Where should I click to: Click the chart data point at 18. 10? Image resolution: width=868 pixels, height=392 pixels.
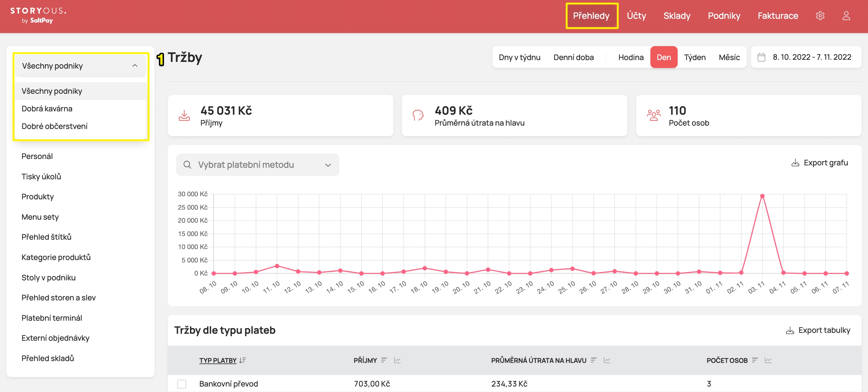pyautogui.click(x=425, y=268)
